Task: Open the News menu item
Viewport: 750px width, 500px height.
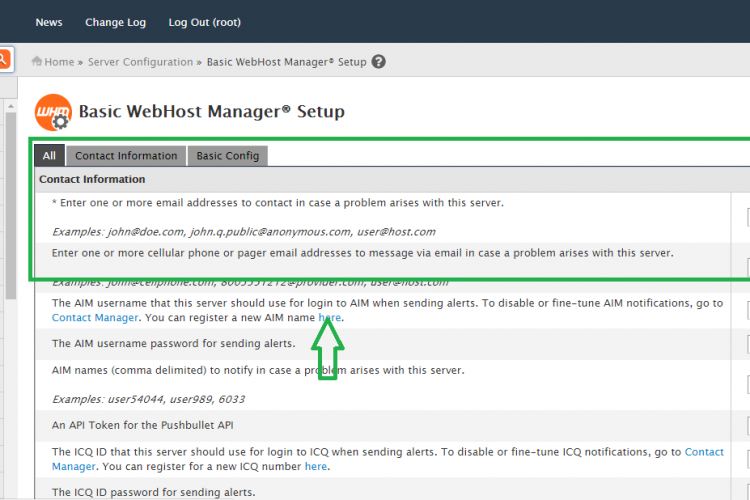Action: coord(49,22)
